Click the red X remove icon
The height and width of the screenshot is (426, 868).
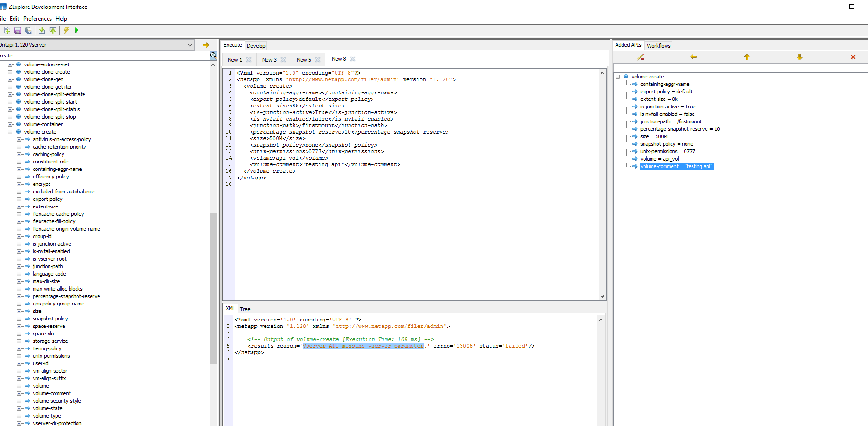853,57
